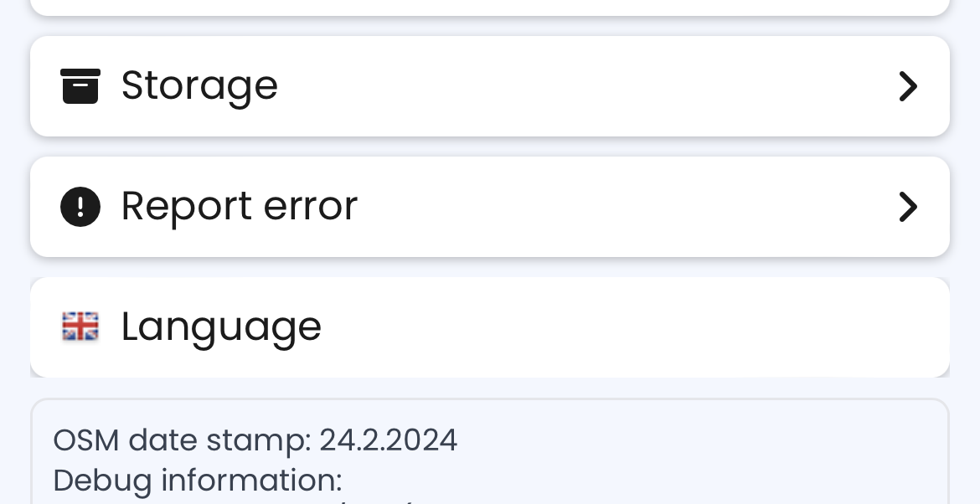The height and width of the screenshot is (504, 980).
Task: Click the Report error exclamation icon
Action: point(80,207)
